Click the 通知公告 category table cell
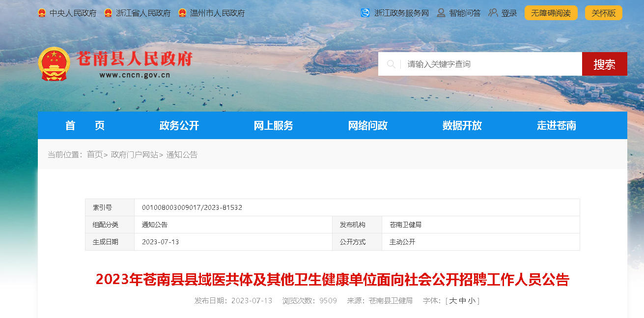This screenshot has width=644, height=318. [x=233, y=225]
